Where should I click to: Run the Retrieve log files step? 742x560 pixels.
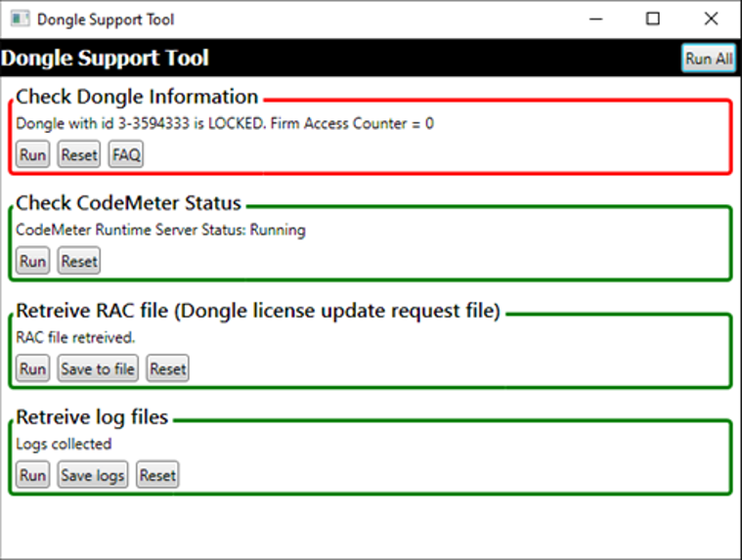[x=32, y=475]
